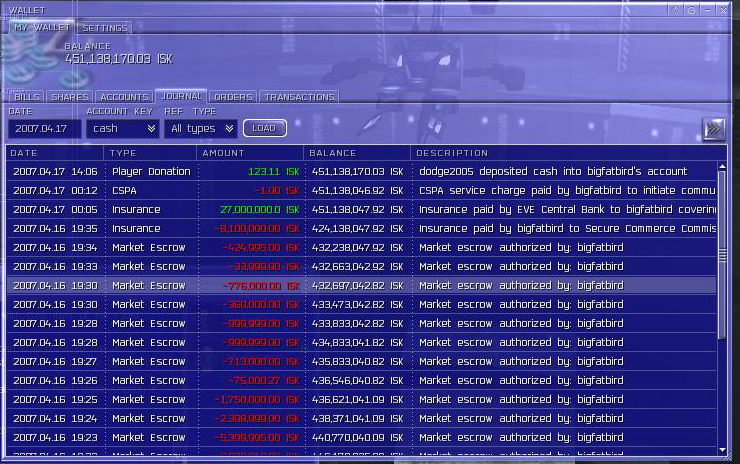Click the -424,995.00 ISK amount cell
740x464 pixels.
(x=261, y=247)
